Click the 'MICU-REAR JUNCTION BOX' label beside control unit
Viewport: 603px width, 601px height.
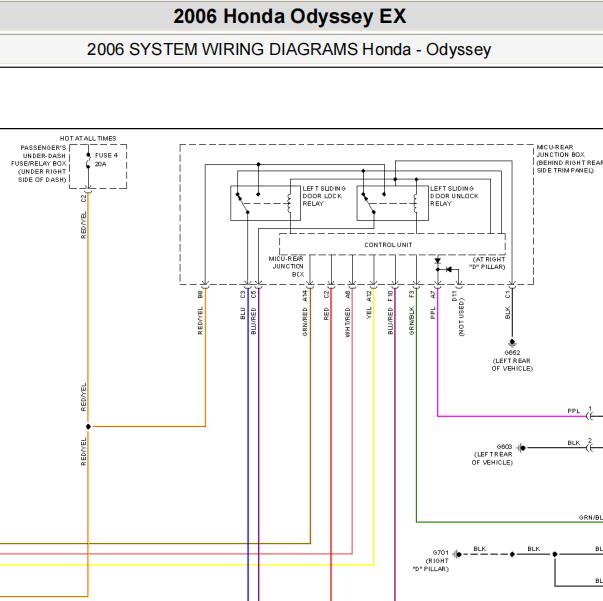pyautogui.click(x=287, y=266)
